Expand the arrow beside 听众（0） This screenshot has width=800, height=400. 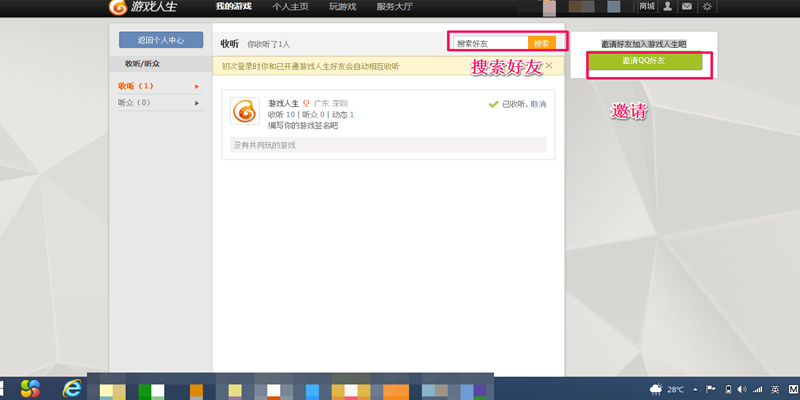(197, 103)
